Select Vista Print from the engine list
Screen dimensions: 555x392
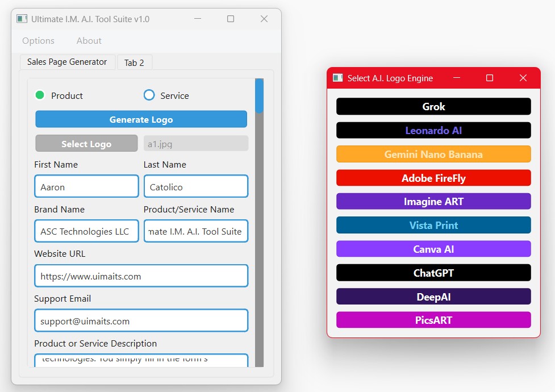click(x=433, y=225)
